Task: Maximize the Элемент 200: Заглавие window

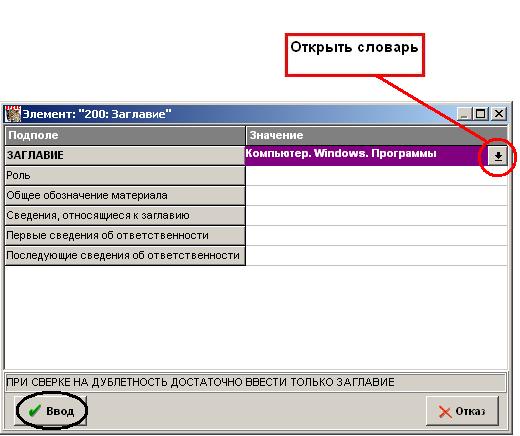Action: pos(481,114)
